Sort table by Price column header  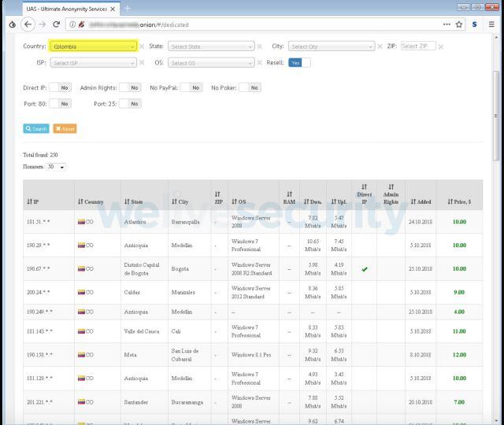coord(458,201)
